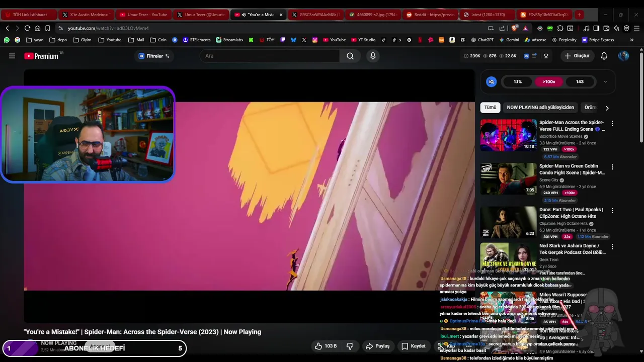Screen dimensions: 644x362
Task: Click the video title text
Action: (x=142, y=332)
